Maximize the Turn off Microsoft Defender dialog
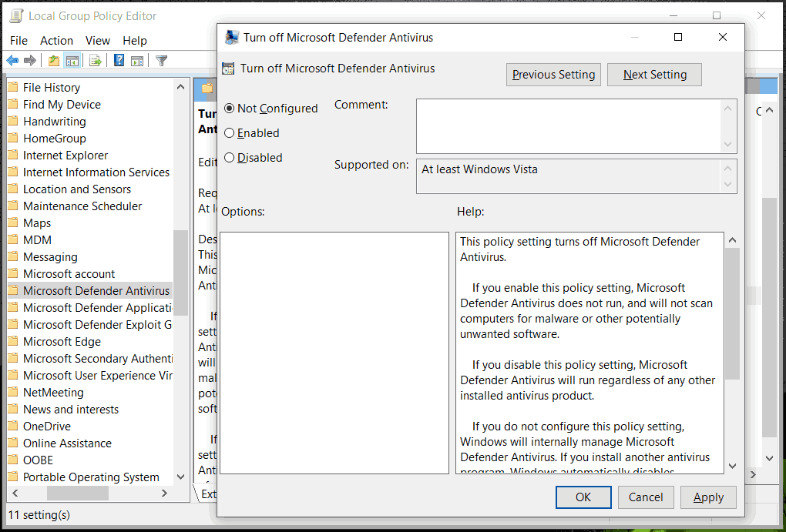The height and width of the screenshot is (532, 786). [x=677, y=37]
